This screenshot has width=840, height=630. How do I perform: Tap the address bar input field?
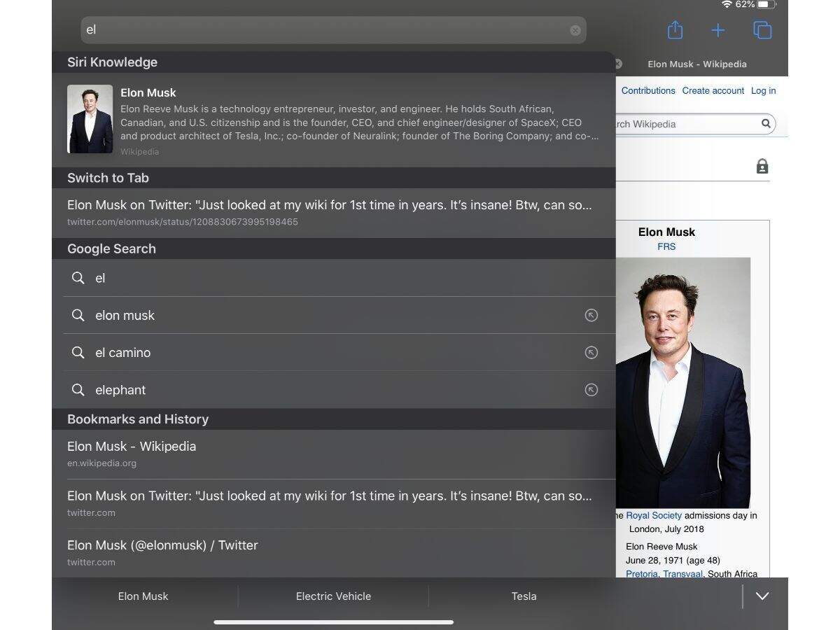(322, 30)
